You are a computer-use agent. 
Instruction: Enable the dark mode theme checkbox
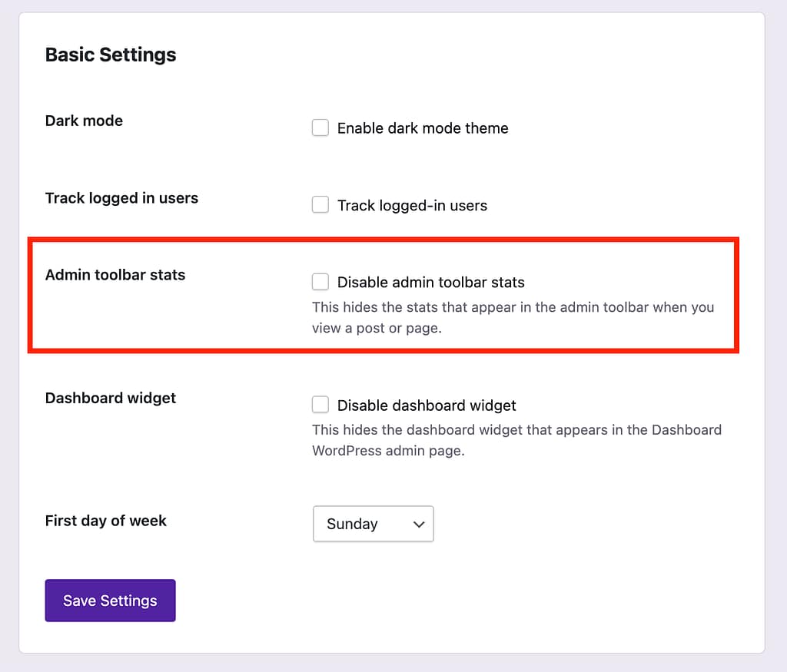(x=320, y=127)
